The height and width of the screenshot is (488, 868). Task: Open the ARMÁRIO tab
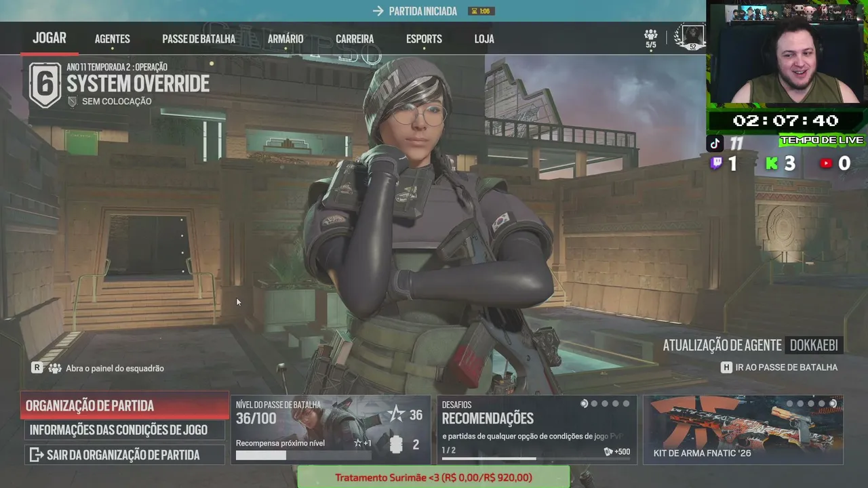285,39
